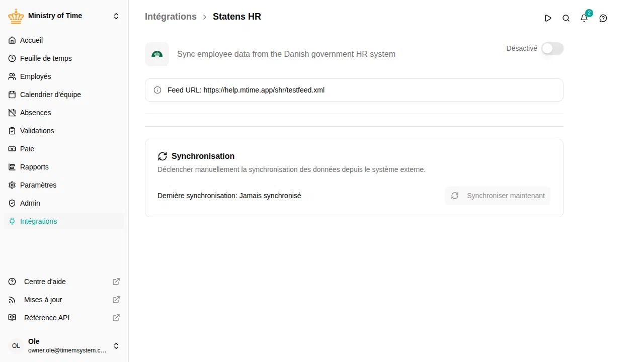644x362 pixels.
Task: Open Feuille de temps page
Action: (64, 58)
